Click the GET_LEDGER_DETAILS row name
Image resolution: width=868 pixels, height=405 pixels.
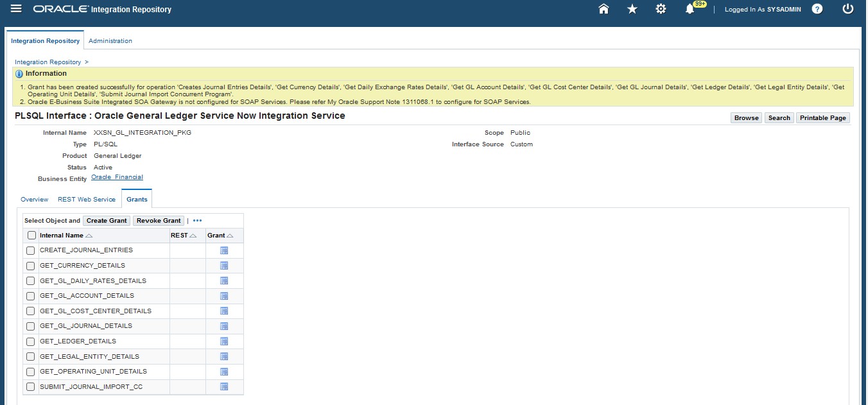78,341
